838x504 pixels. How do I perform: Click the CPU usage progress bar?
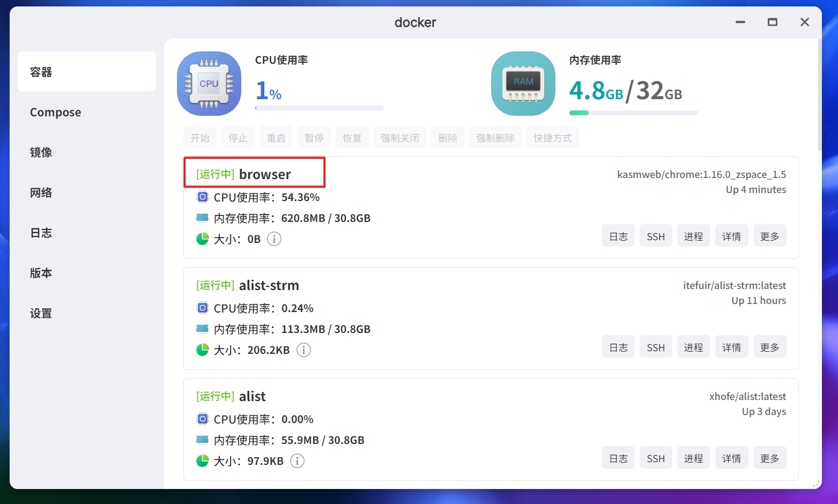(320, 108)
